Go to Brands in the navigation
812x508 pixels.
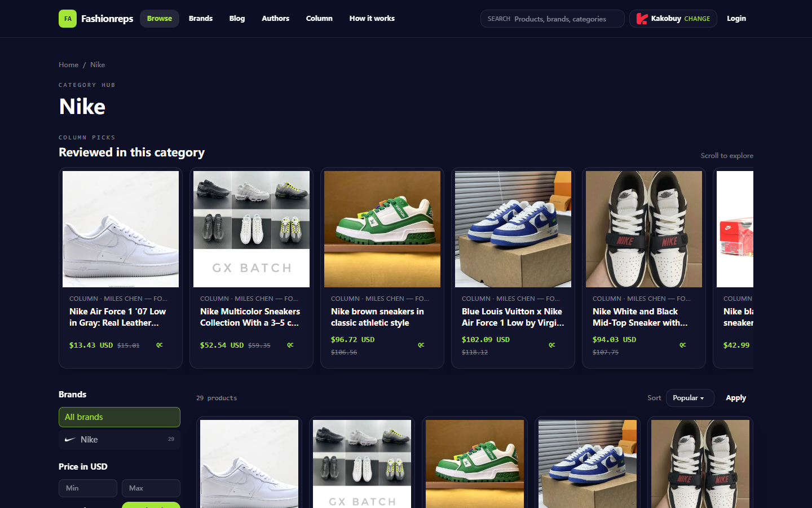click(201, 19)
